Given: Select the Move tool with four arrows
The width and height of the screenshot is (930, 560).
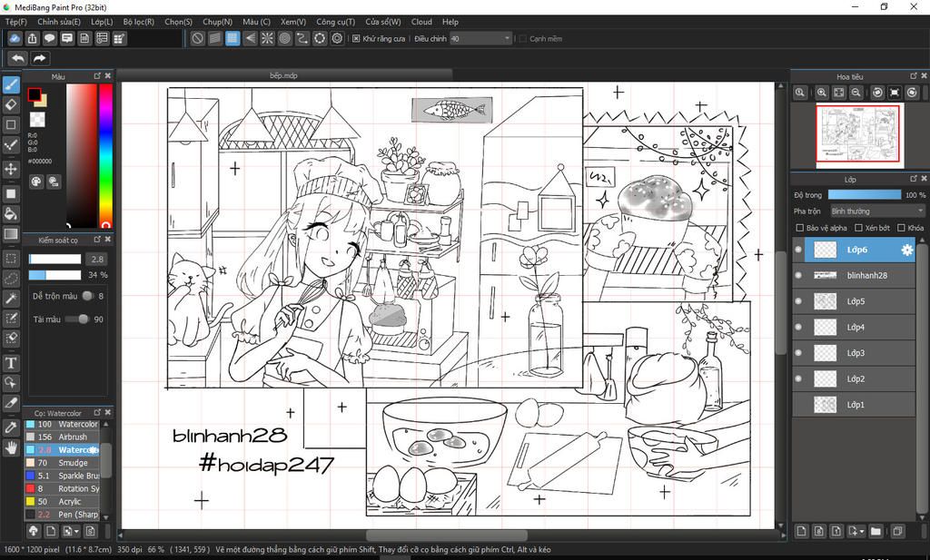Looking at the screenshot, I should coord(11,169).
